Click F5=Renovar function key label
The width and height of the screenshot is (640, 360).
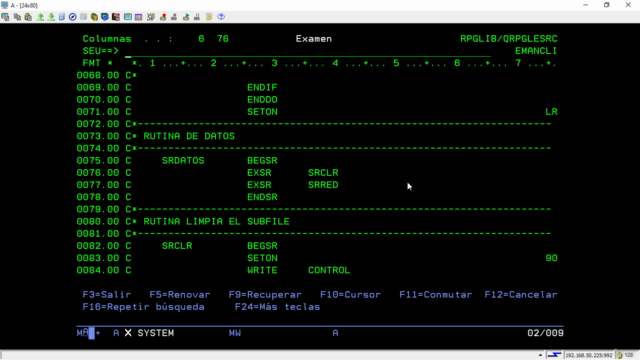point(180,295)
